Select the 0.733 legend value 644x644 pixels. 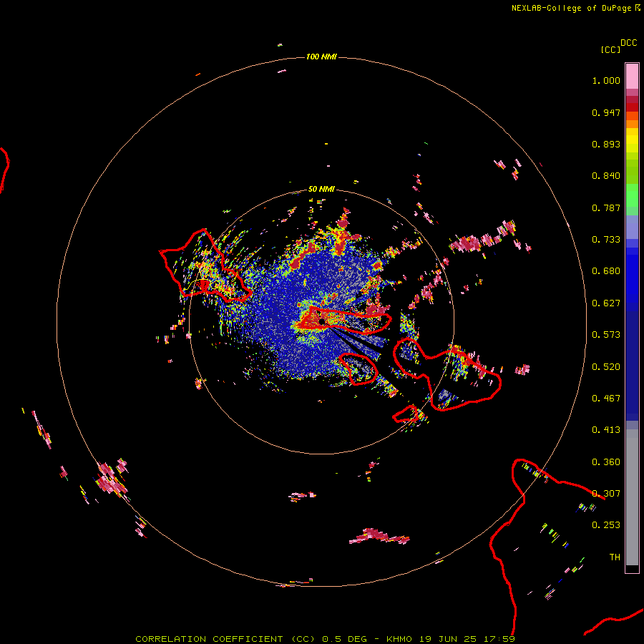click(606, 240)
